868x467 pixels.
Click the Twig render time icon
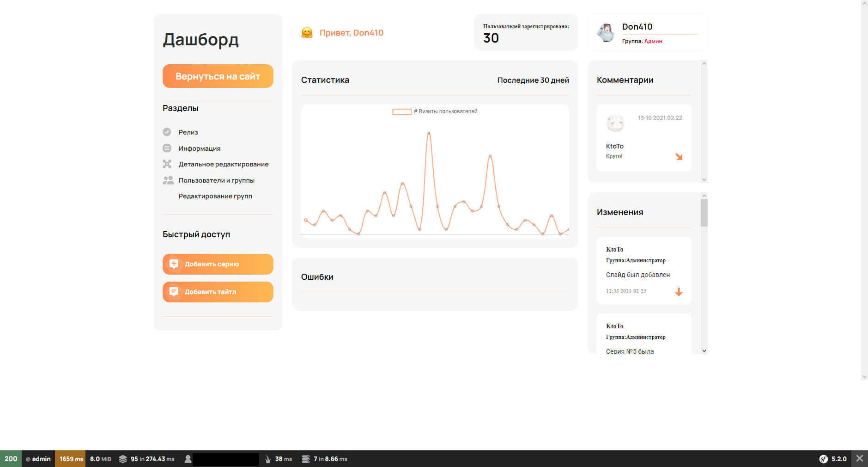point(268,459)
